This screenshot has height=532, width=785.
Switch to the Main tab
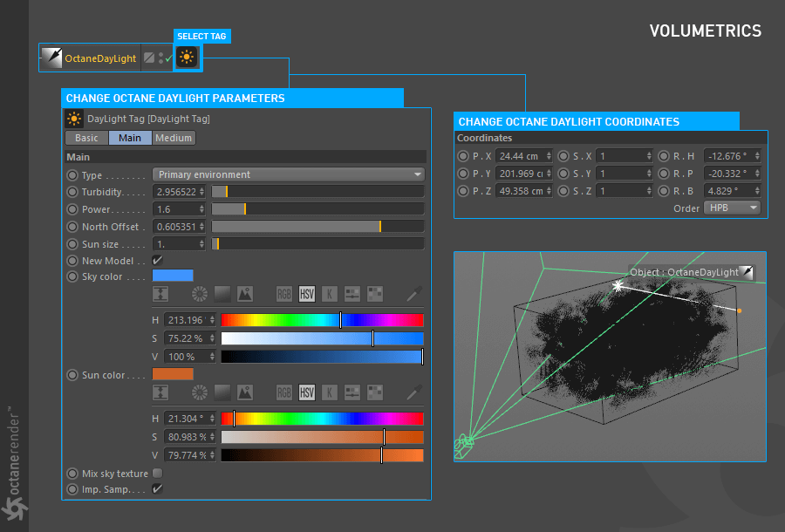tap(130, 138)
